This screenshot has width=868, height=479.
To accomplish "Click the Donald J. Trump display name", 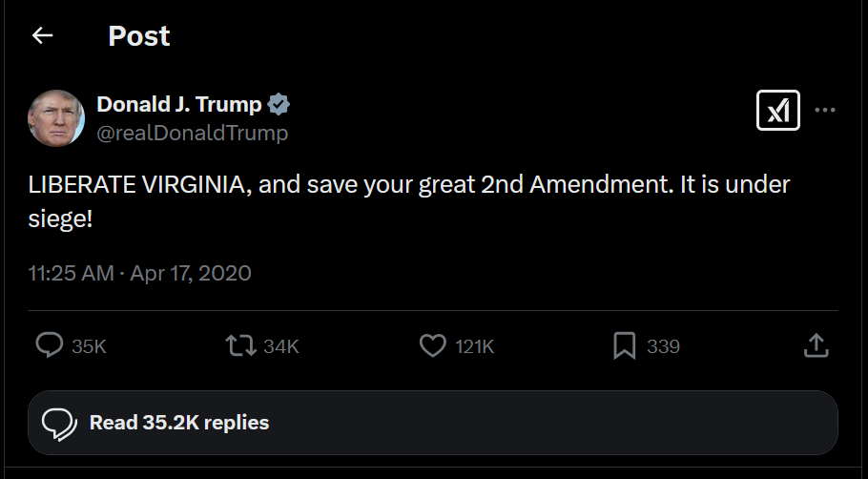I will pyautogui.click(x=179, y=105).
